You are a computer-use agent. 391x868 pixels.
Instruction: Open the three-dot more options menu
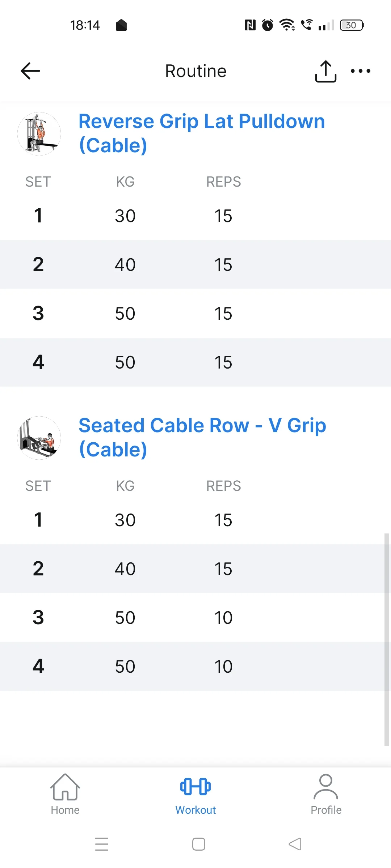361,71
